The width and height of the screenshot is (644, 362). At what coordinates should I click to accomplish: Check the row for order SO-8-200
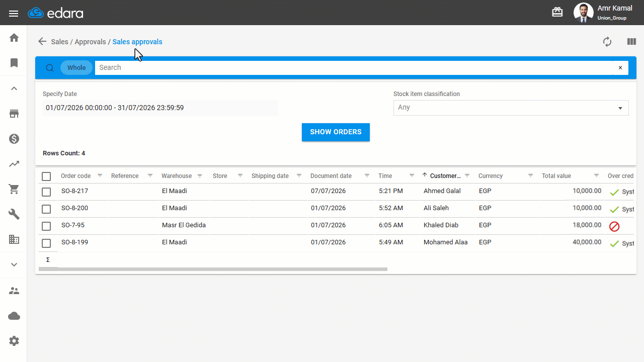(x=46, y=209)
